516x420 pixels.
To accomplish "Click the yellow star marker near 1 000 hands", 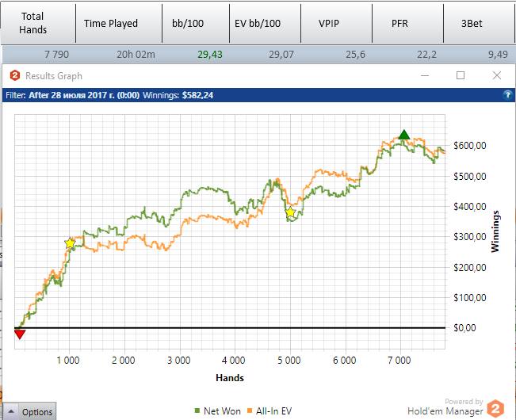I will click(x=70, y=243).
